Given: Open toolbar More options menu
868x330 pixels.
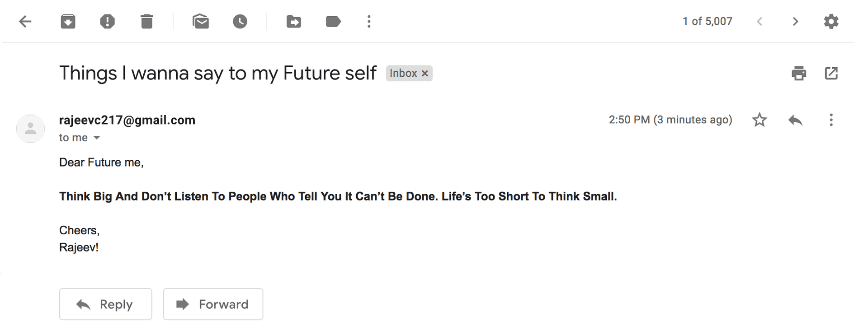Looking at the screenshot, I should pos(369,21).
